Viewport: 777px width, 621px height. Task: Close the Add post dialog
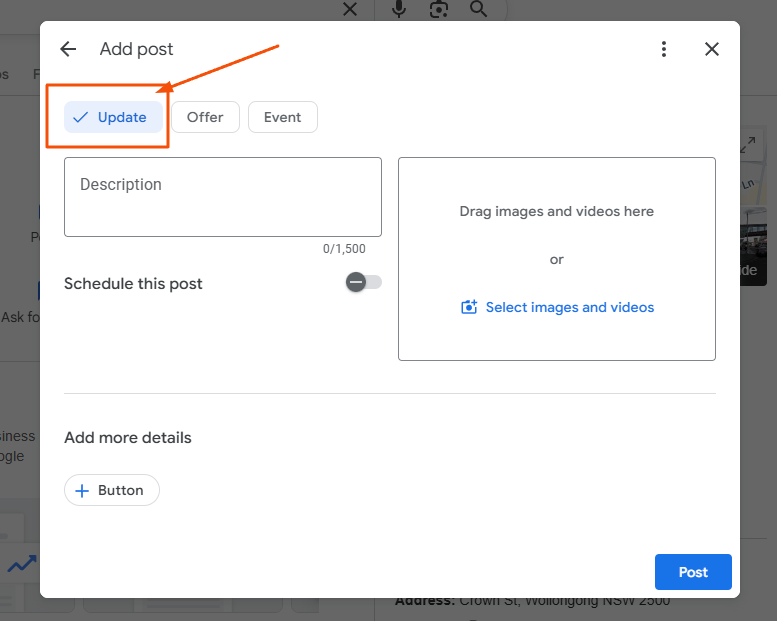click(x=712, y=49)
